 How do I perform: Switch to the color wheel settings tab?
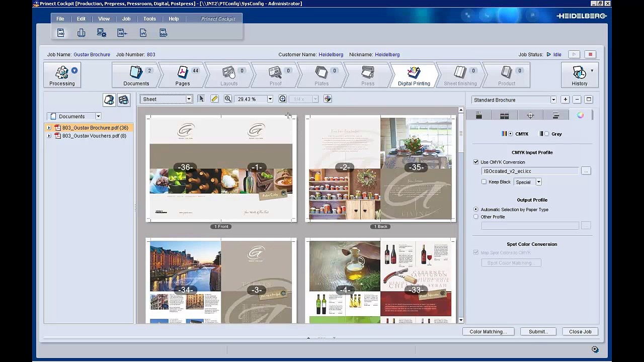tap(581, 115)
